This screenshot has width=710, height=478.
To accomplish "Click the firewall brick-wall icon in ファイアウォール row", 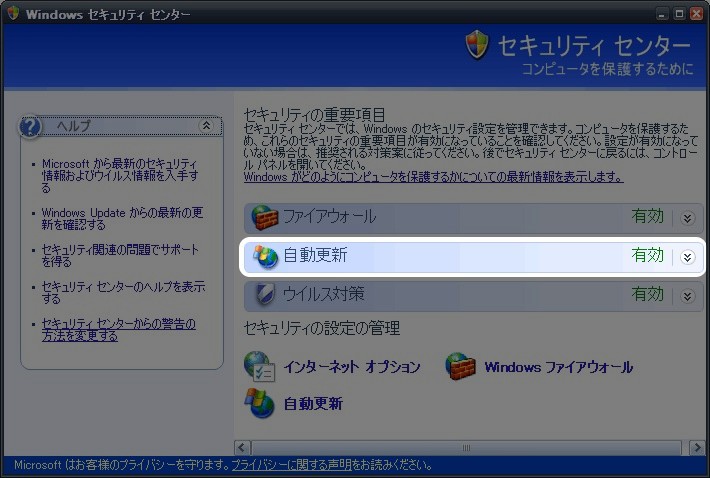I will click(265, 217).
